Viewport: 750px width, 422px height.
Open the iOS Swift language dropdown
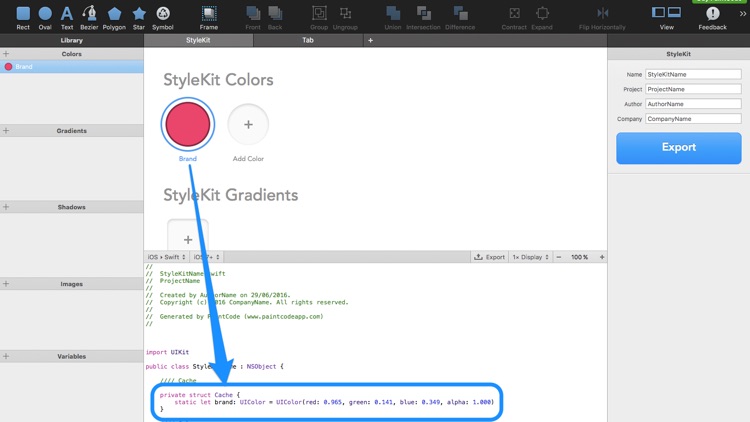click(166, 257)
